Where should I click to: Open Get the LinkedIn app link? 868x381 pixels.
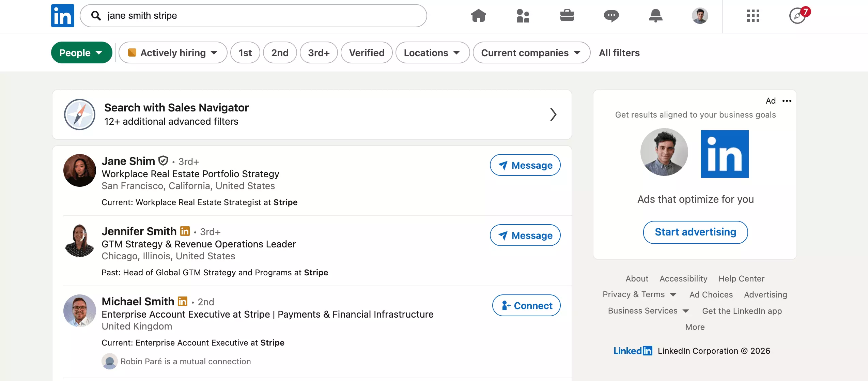pos(742,311)
